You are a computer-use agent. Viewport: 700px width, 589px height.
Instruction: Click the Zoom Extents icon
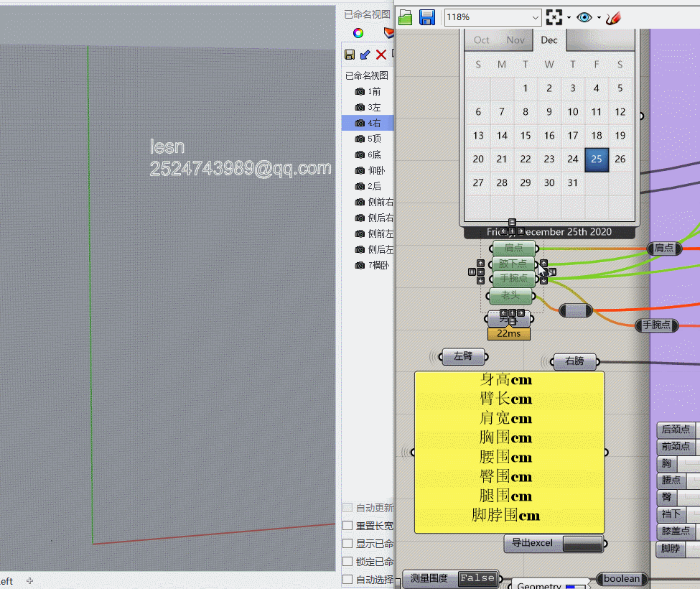coord(554,17)
